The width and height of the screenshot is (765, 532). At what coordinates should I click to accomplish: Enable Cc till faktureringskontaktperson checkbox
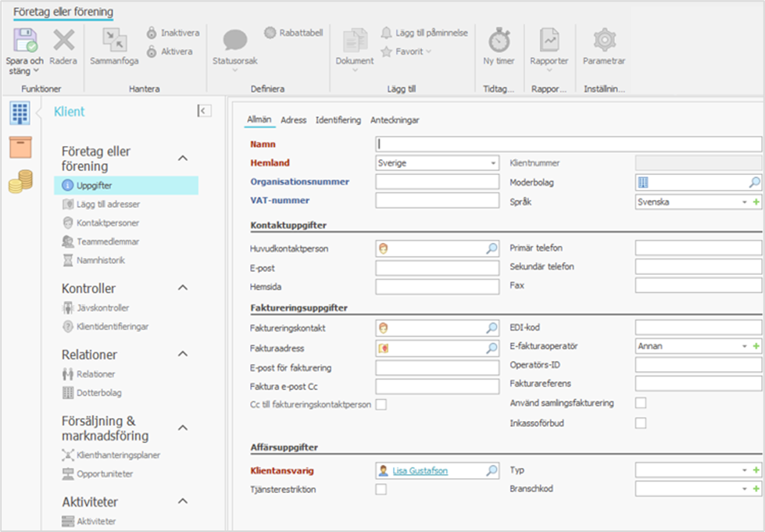(x=381, y=405)
